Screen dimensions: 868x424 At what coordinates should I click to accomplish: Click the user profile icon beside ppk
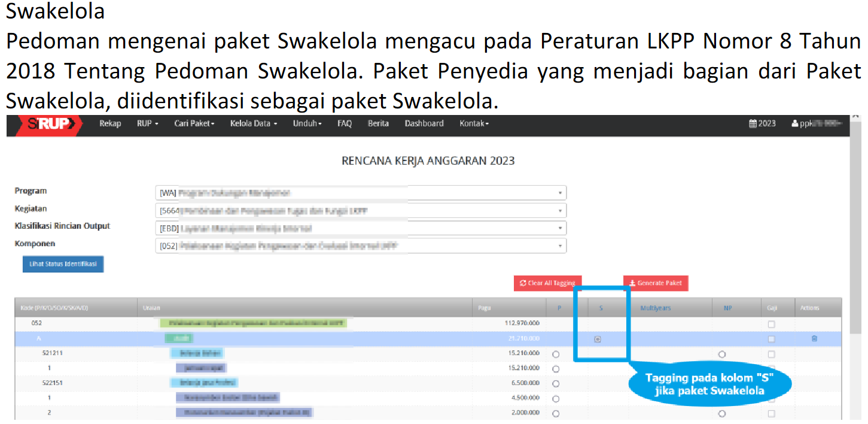tap(794, 124)
